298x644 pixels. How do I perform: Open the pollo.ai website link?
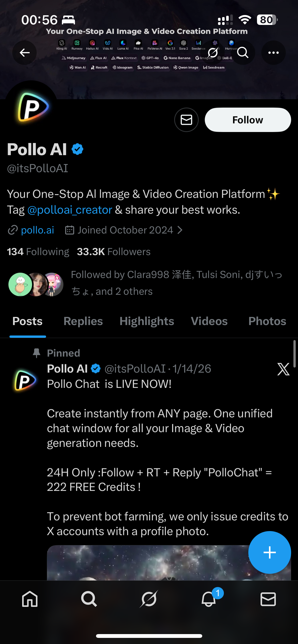pos(37,230)
